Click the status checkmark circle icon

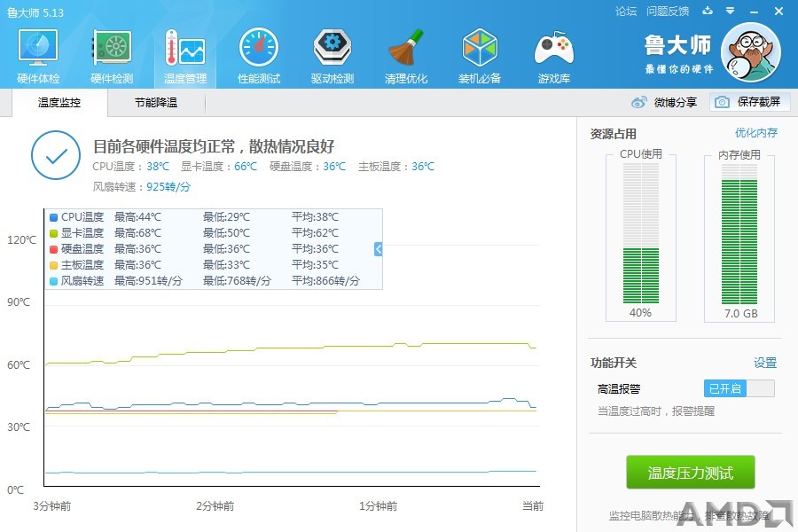pos(56,155)
